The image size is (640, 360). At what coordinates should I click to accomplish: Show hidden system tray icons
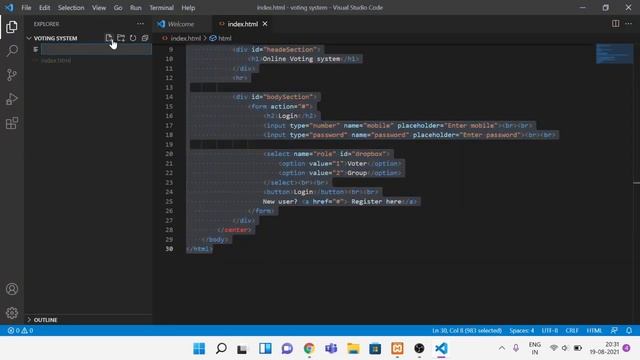point(502,348)
